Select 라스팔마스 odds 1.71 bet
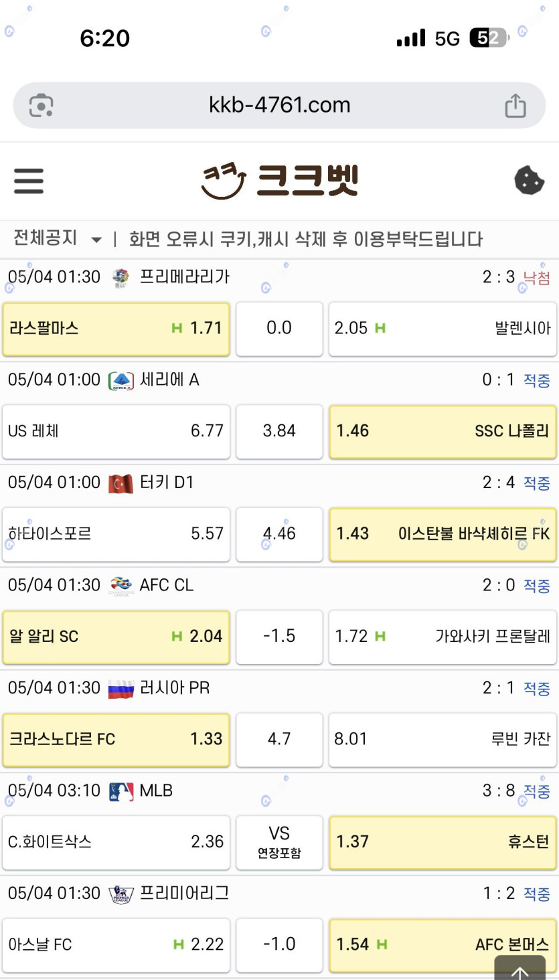This screenshot has width=559, height=980. click(x=116, y=329)
